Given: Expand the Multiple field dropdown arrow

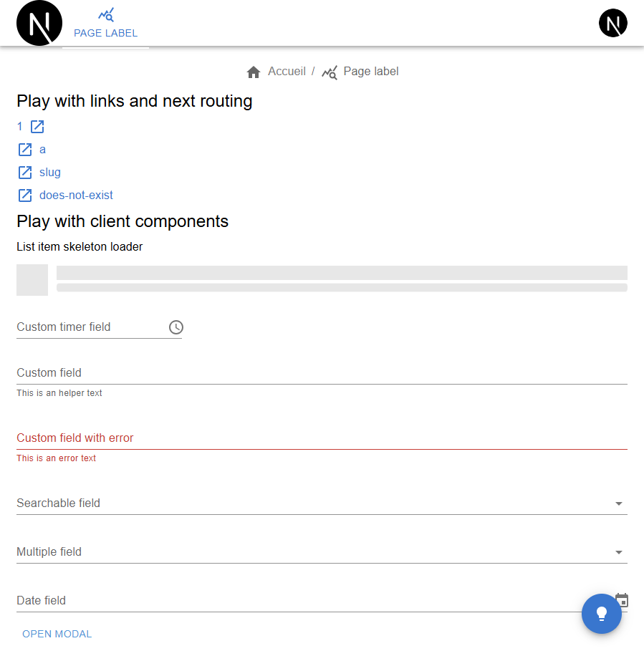Looking at the screenshot, I should (619, 553).
